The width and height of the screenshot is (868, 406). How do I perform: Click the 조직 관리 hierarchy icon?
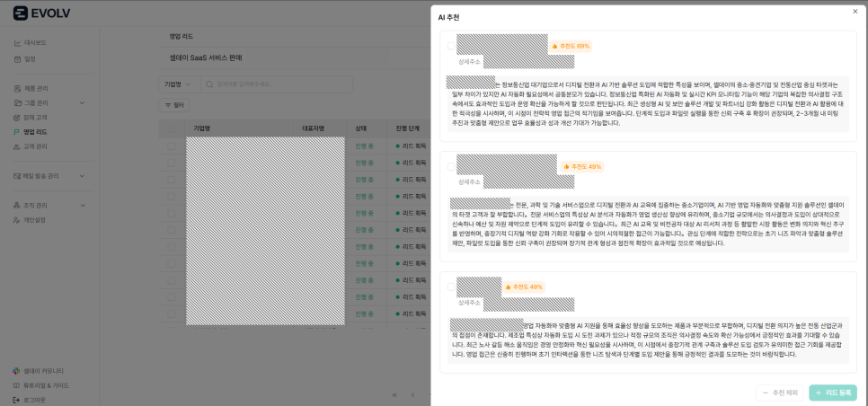pyautogui.click(x=17, y=205)
